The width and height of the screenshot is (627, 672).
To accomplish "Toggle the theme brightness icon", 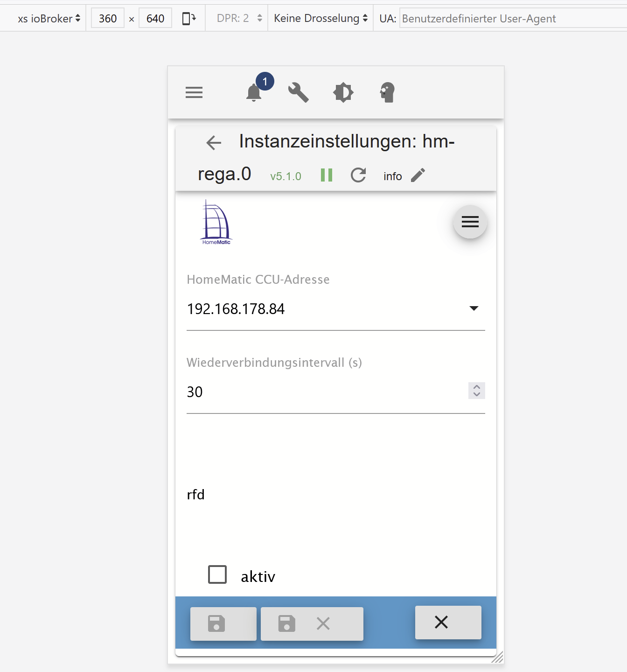I will (x=343, y=92).
